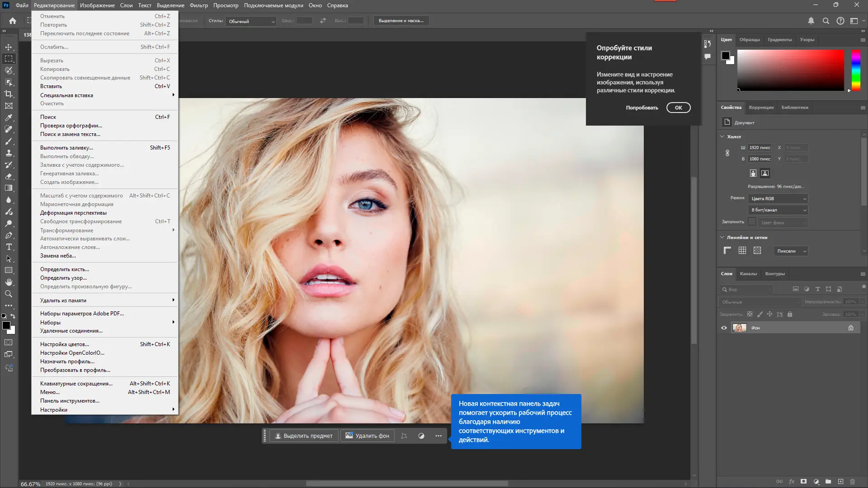868x488 pixels.
Task: Activate the Eyedropper tool
Action: pos(9,117)
